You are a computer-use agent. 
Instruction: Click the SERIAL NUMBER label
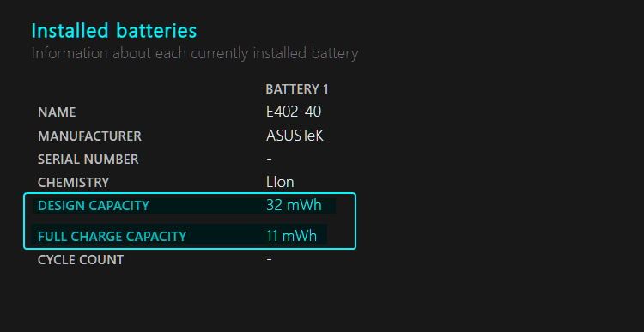click(x=88, y=160)
